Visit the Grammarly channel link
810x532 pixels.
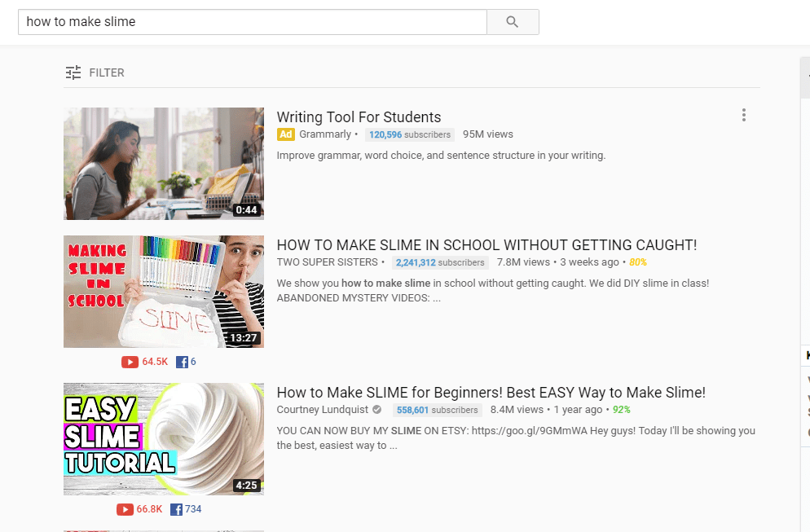tap(325, 134)
